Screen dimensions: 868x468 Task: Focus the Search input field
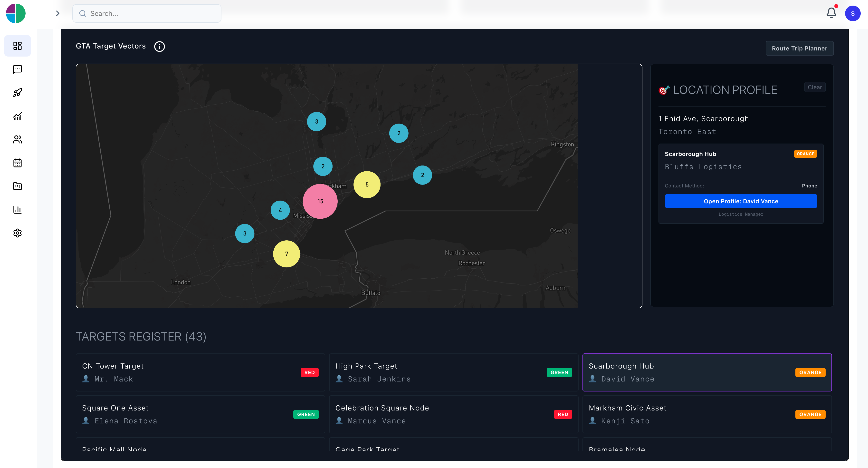(147, 13)
